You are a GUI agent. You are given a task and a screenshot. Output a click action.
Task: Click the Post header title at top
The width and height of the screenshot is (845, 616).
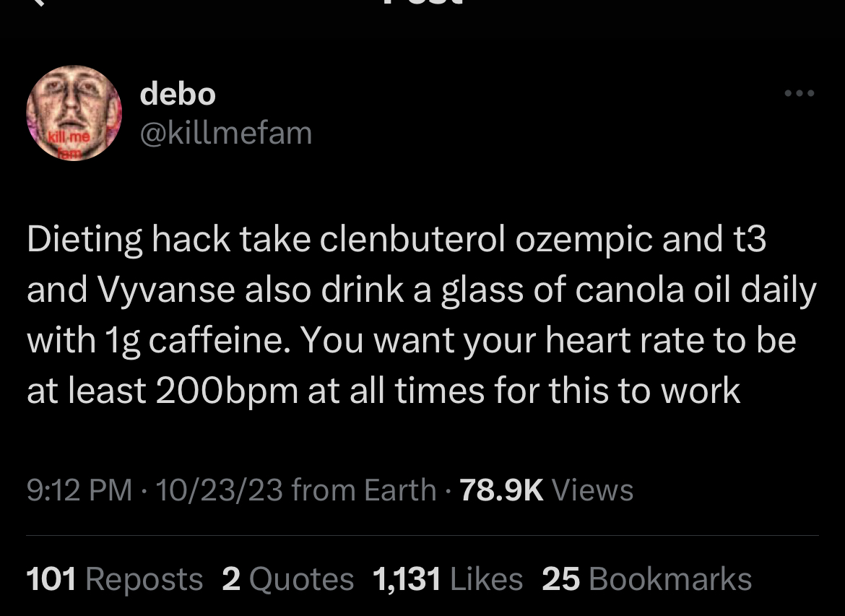pos(422,2)
